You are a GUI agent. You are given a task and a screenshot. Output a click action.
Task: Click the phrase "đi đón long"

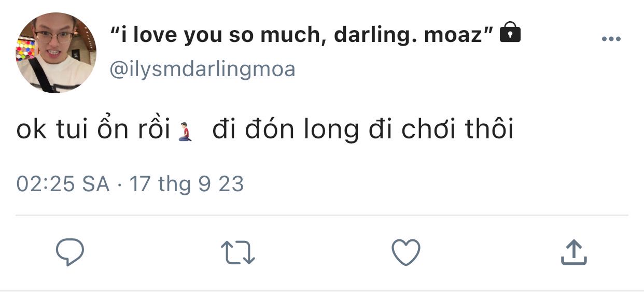pos(286,130)
